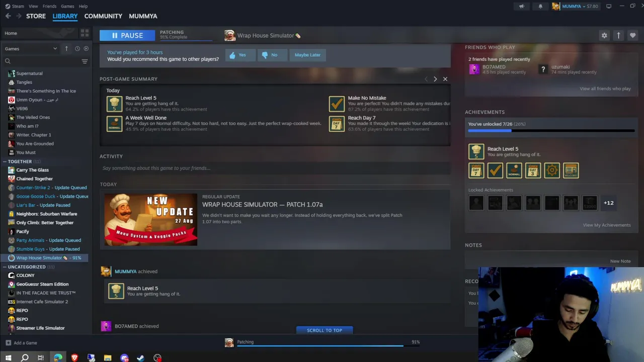Open friend BO7AMED's avatar

[x=474, y=69]
